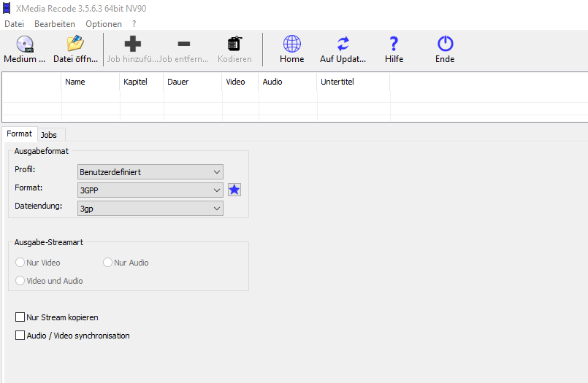Toggle Audio / Video synchronisation checkbox
The height and width of the screenshot is (383, 588).
coord(20,336)
